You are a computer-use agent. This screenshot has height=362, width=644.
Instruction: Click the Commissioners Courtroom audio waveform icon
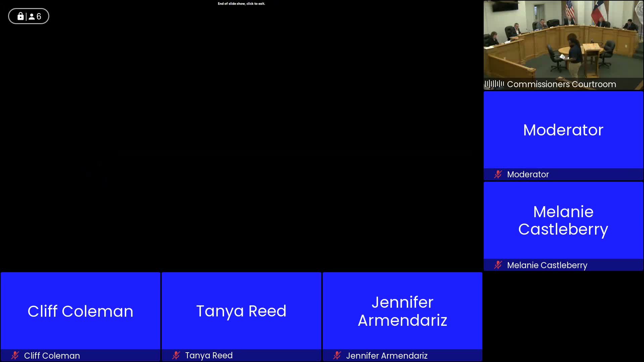pyautogui.click(x=494, y=84)
